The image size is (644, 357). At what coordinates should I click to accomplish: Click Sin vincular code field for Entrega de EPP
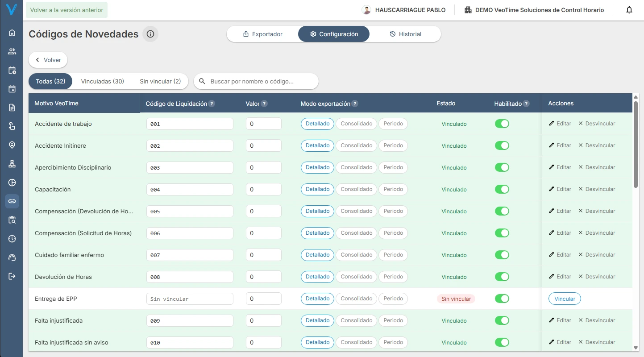click(x=190, y=299)
